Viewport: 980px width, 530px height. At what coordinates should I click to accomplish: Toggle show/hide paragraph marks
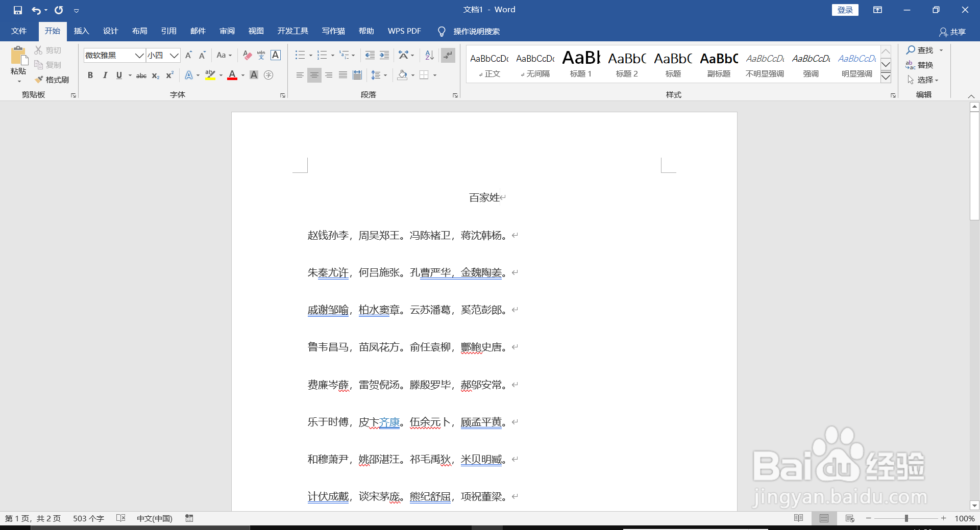click(448, 55)
